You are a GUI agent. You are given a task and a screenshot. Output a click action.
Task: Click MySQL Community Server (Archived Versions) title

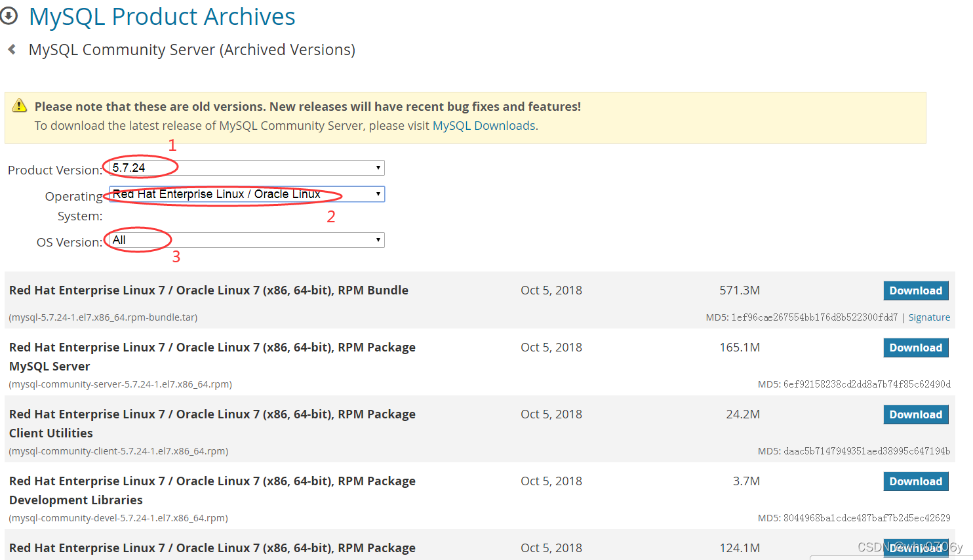click(x=192, y=50)
